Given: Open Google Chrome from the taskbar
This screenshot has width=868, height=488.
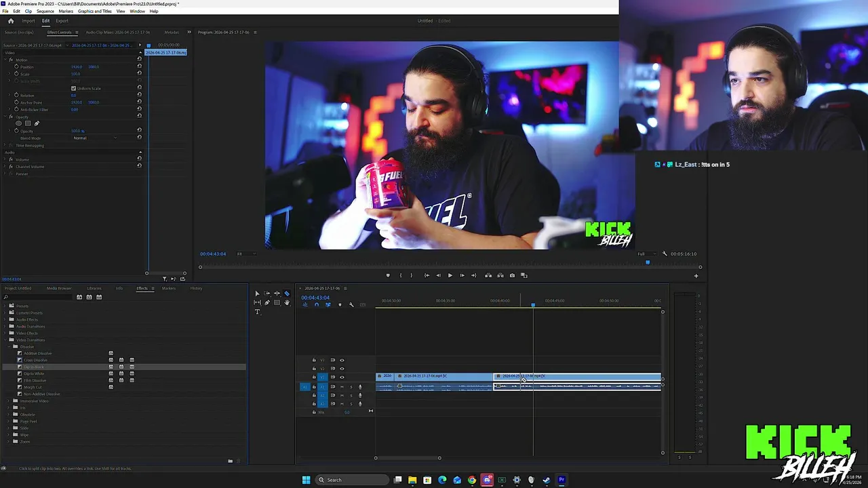Looking at the screenshot, I should tap(472, 480).
